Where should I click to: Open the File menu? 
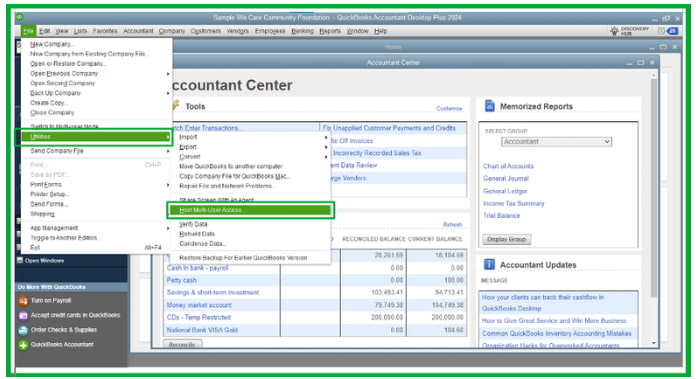pos(28,31)
